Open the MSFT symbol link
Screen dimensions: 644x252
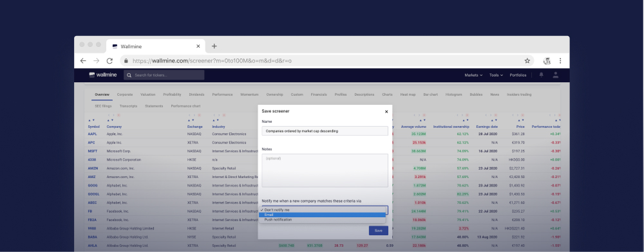[92, 151]
